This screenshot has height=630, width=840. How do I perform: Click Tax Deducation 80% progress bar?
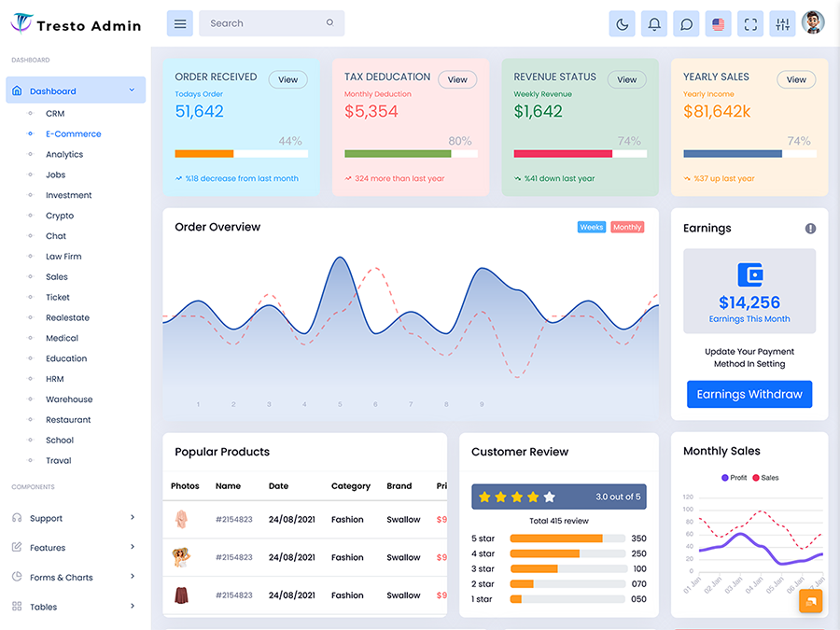coord(411,154)
